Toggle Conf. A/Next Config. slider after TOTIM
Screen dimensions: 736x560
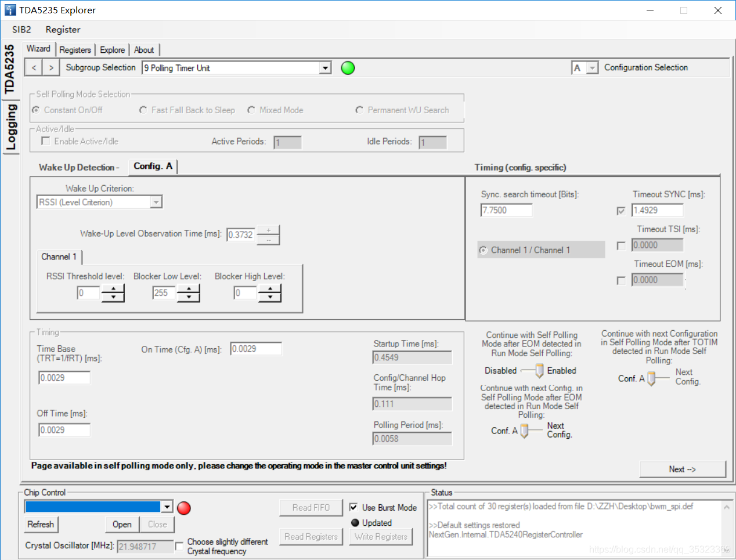coord(651,378)
